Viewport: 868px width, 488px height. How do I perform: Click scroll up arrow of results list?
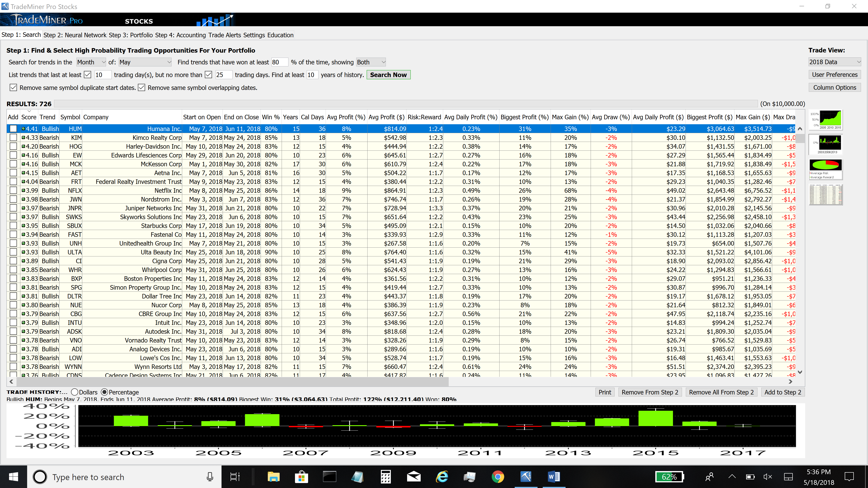(800, 129)
